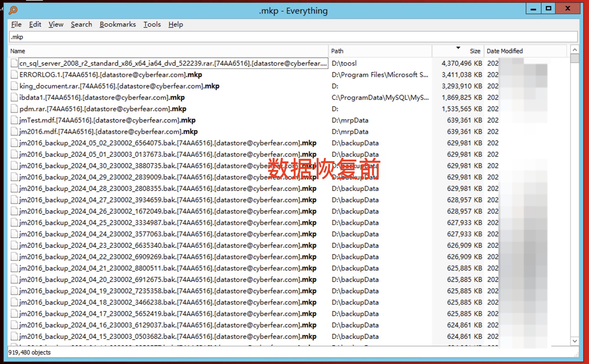The height and width of the screenshot is (364, 589).
Task: Sort results by Path column header
Action: coord(337,51)
